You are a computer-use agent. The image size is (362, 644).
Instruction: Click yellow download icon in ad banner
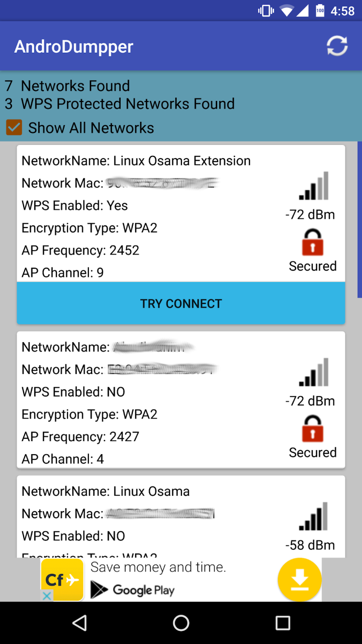click(299, 579)
